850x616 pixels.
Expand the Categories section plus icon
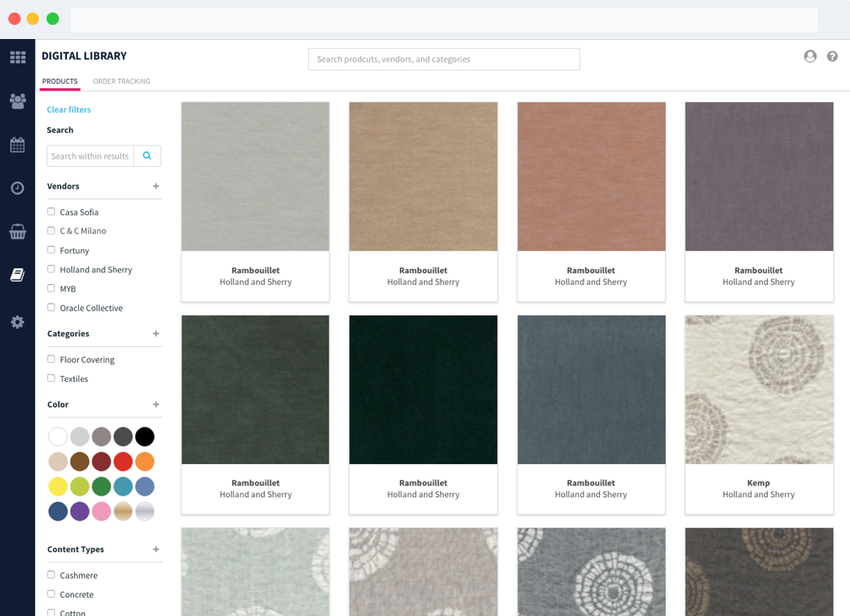pos(156,334)
